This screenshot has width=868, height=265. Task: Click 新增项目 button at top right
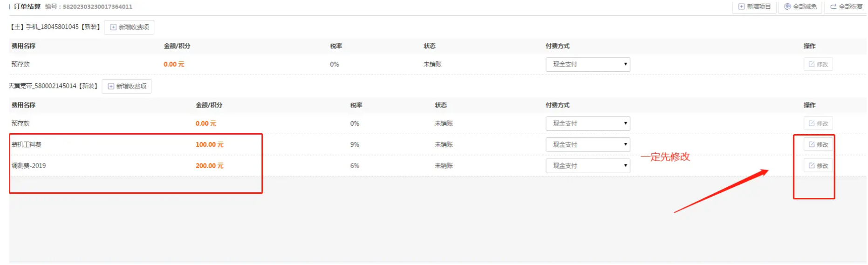[x=754, y=7]
